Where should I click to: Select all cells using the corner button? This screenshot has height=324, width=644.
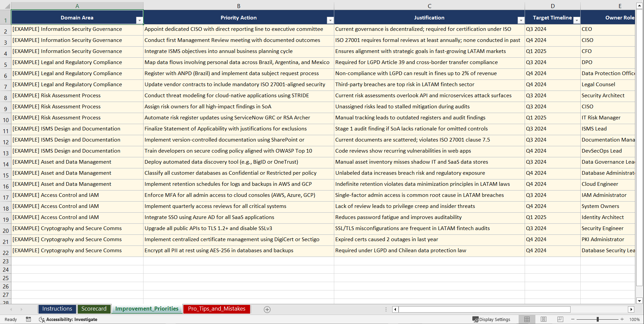tap(6, 6)
